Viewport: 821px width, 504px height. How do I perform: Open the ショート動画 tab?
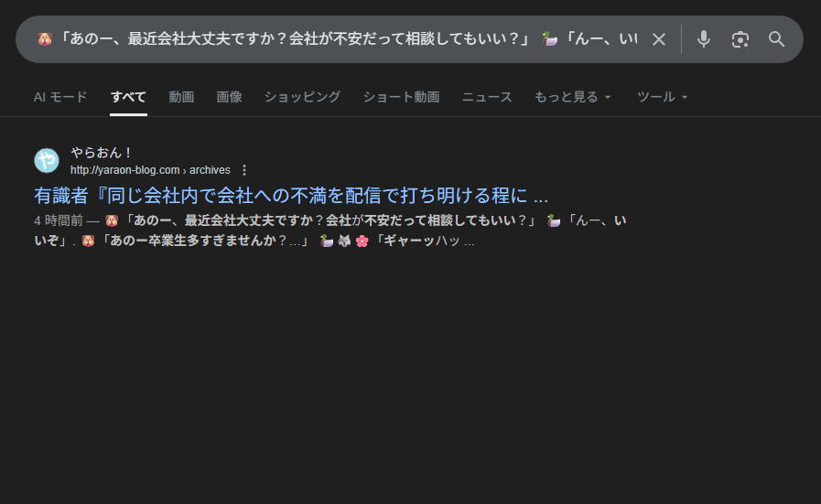click(x=401, y=97)
